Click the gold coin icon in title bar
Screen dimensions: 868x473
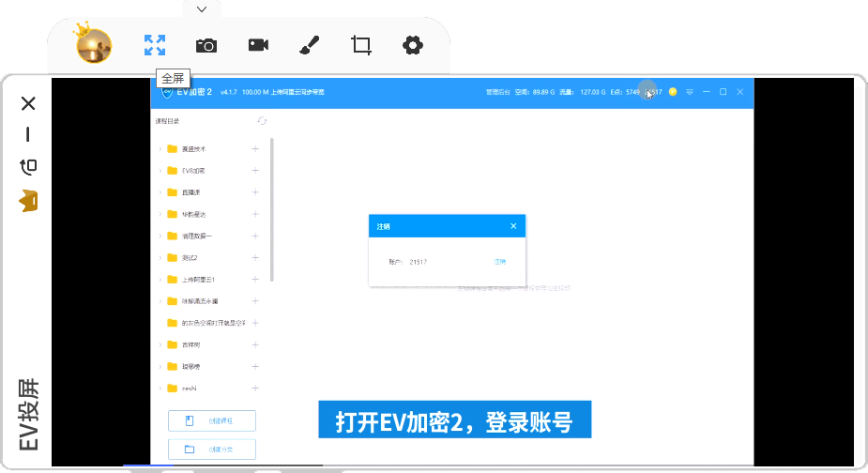[x=673, y=92]
